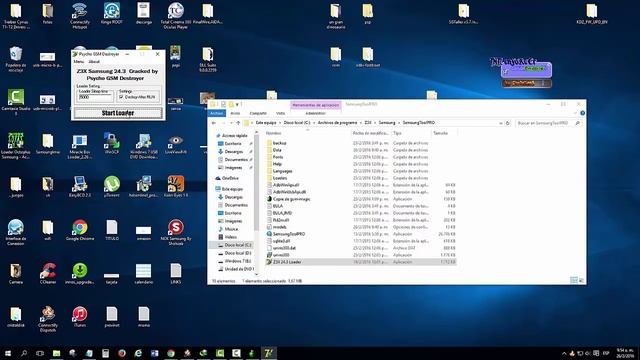Screen dimensions: 640x360
Task: Select the LiveViewRift eye desktop icon
Action: [x=176, y=144]
